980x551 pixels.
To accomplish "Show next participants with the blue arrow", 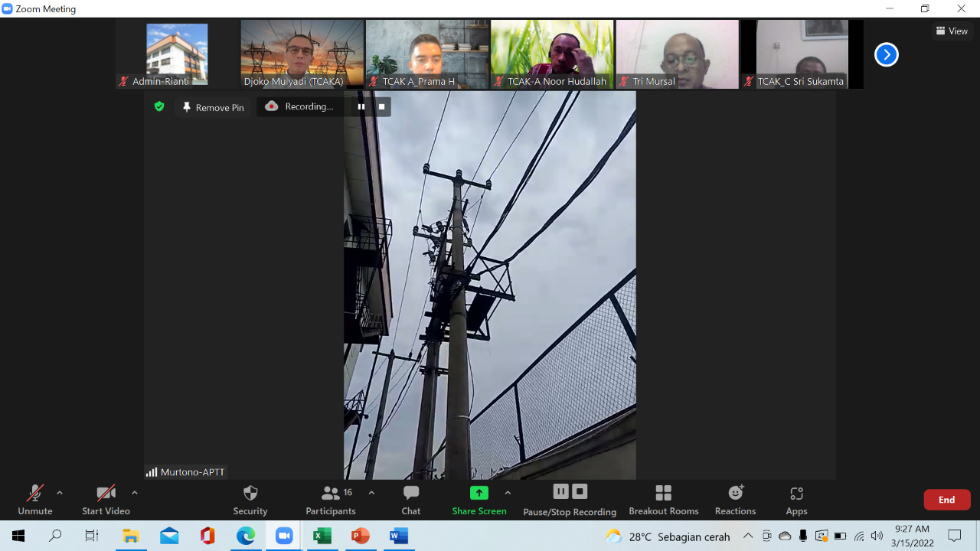I will click(x=886, y=54).
